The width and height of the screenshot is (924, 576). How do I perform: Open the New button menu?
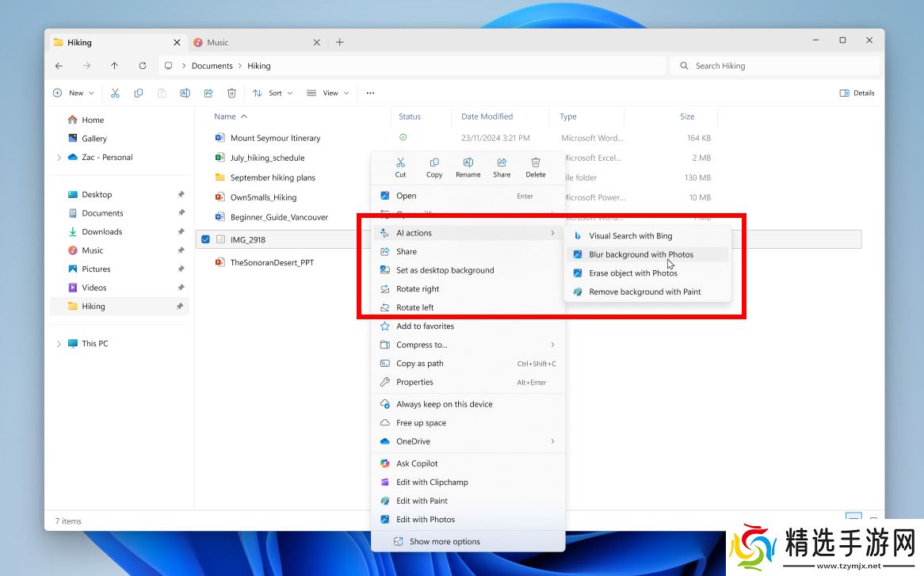coord(74,93)
